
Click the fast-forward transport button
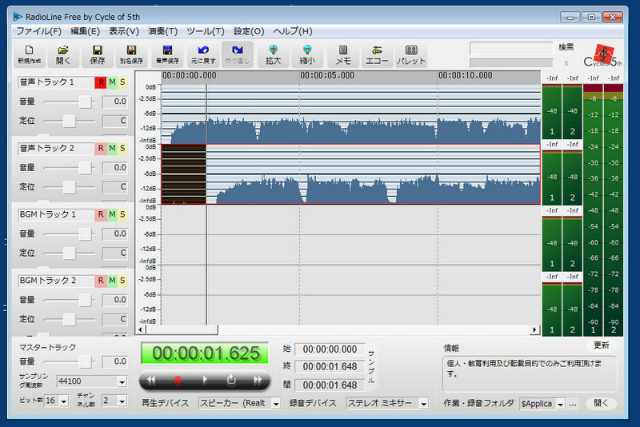[258, 380]
